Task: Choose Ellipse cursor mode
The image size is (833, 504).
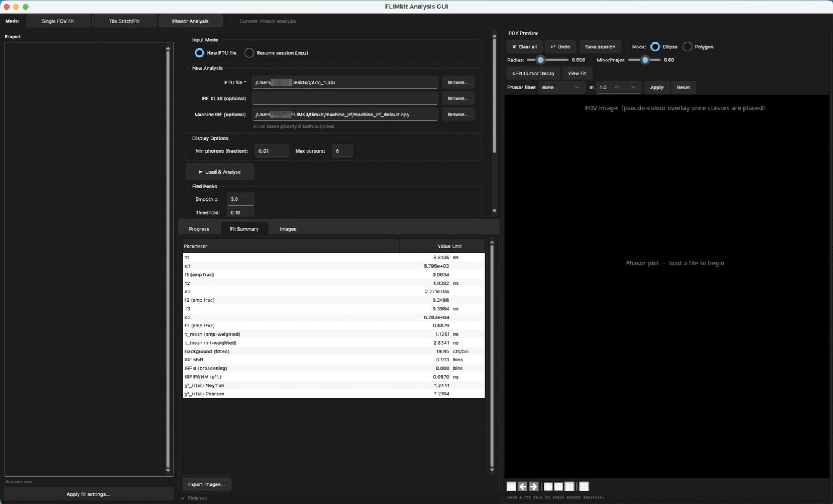Action: click(x=655, y=47)
